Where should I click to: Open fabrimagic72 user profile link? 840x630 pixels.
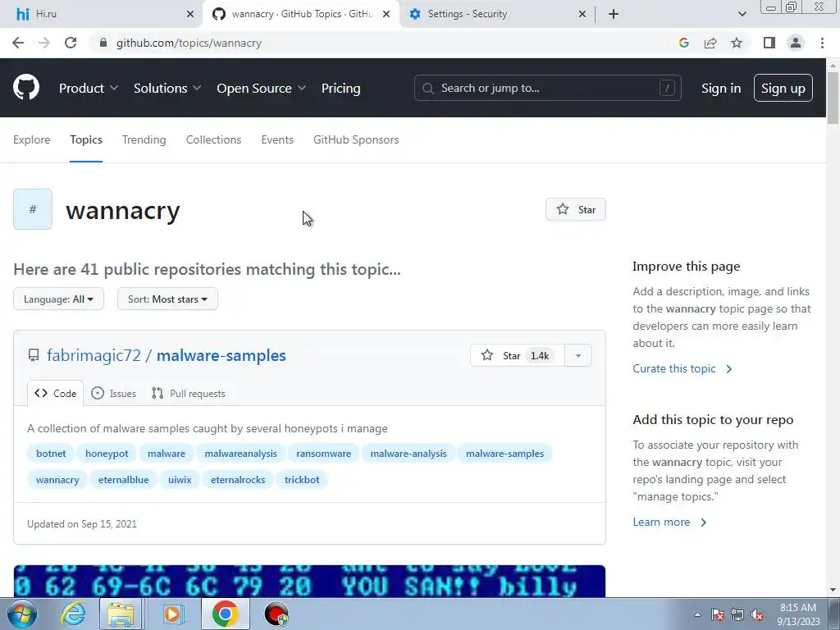[x=94, y=355]
